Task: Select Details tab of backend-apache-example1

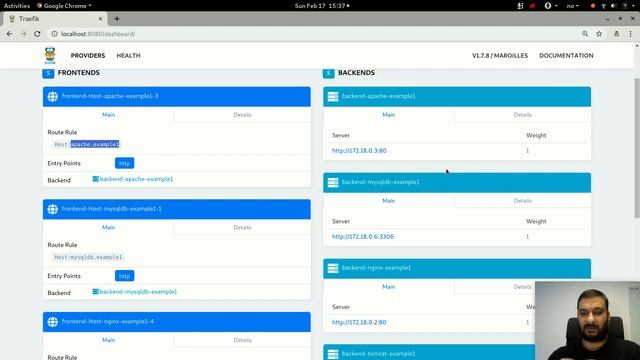Action: tap(522, 115)
